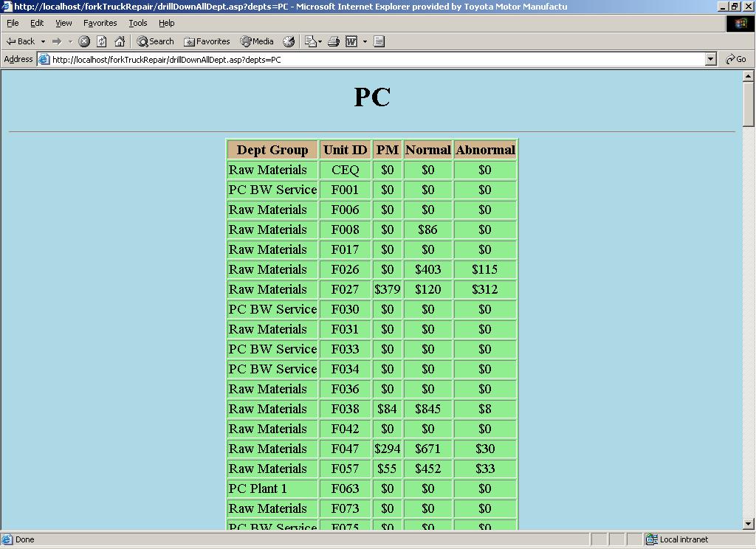Click the Stop loading icon
This screenshot has width=756, height=549.
(84, 41)
